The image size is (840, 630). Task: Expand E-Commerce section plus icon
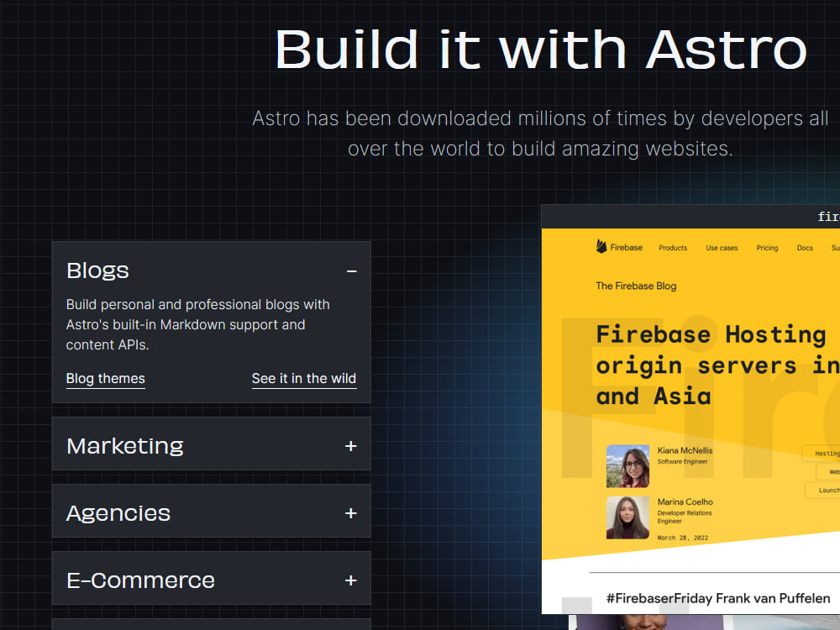[351, 580]
